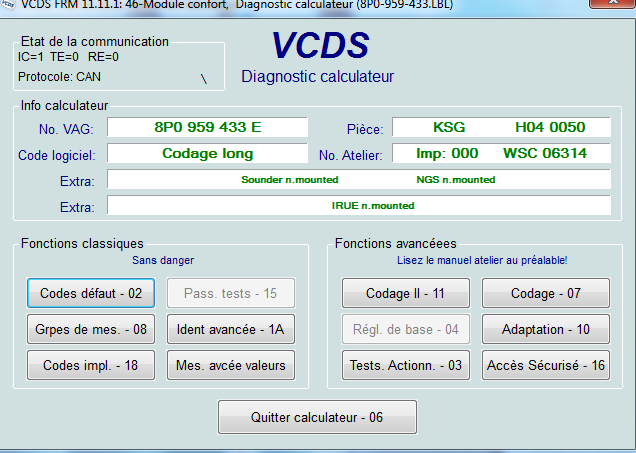Image resolution: width=636 pixels, height=453 pixels.
Task: Click the NGS n.mounted text
Action: tap(456, 180)
